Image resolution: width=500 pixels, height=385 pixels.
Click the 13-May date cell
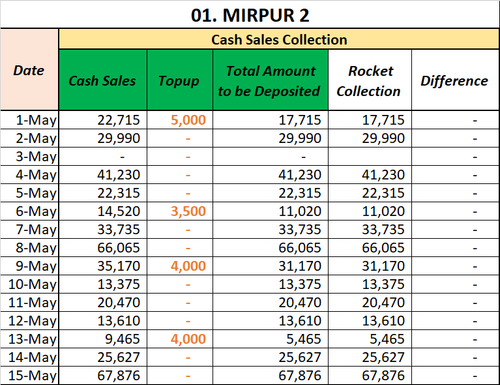29,339
